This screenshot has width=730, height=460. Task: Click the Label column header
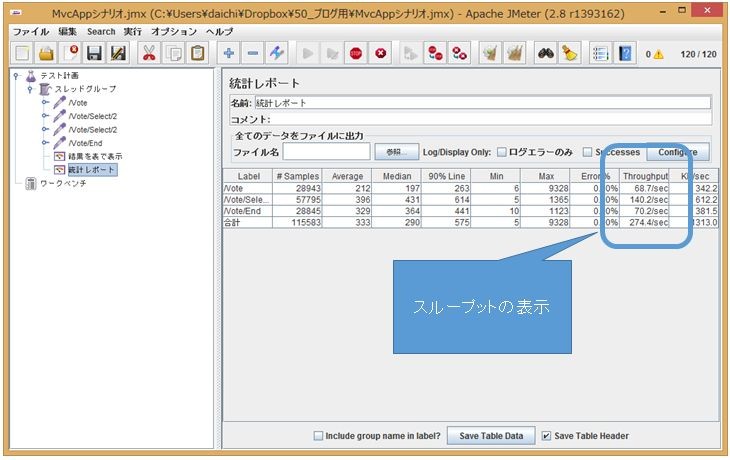248,176
